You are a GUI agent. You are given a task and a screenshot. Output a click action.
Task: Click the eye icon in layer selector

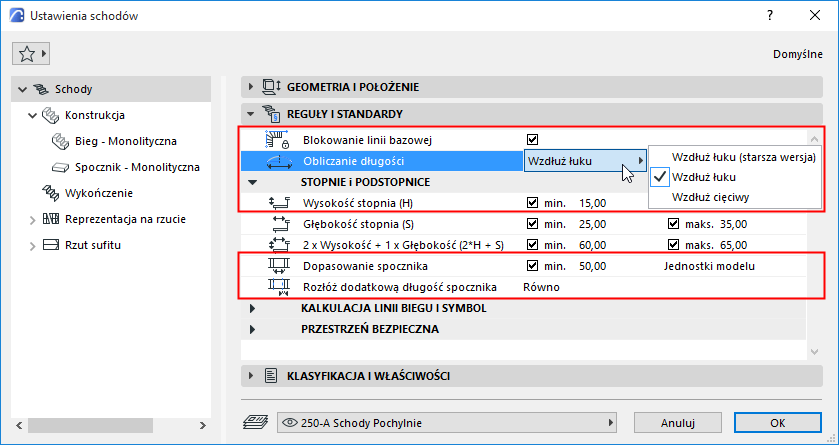coord(289,423)
